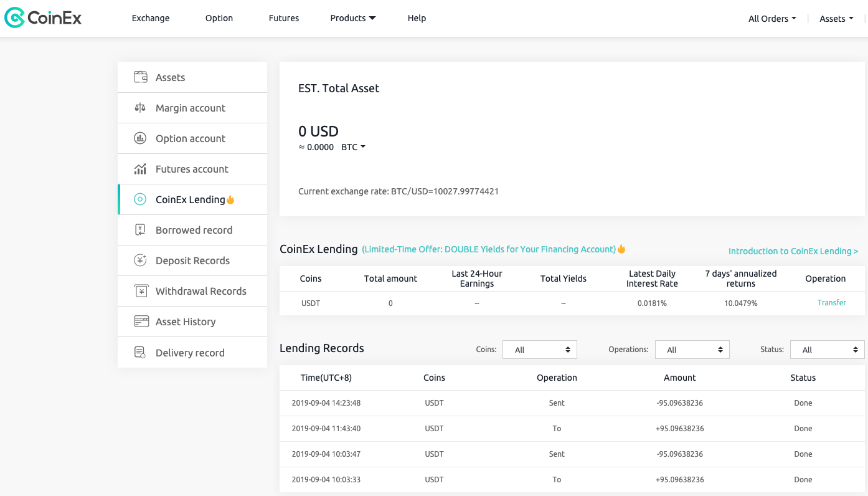Click the Option account chart icon
Viewport: 868px width, 496px height.
tap(140, 138)
